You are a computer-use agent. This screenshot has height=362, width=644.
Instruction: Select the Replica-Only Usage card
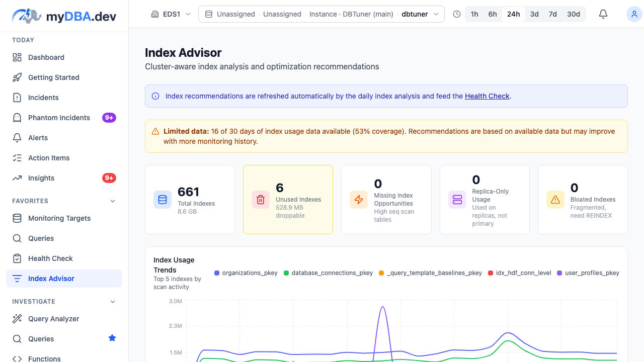(x=485, y=200)
